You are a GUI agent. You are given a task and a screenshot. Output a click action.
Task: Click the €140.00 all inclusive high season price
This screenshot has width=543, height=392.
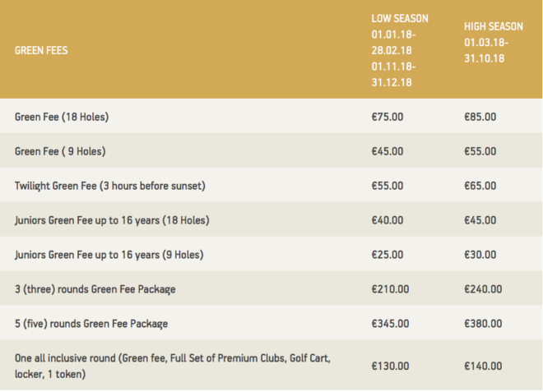[483, 366]
